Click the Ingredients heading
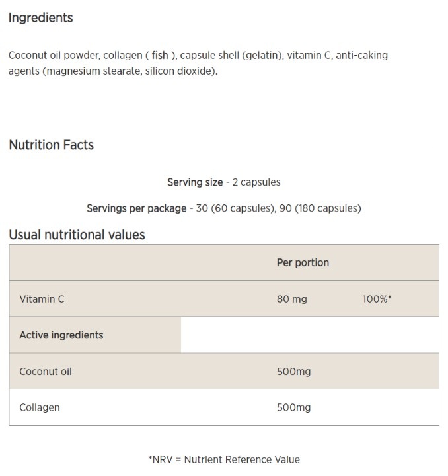This screenshot has width=448, height=476. click(x=40, y=18)
